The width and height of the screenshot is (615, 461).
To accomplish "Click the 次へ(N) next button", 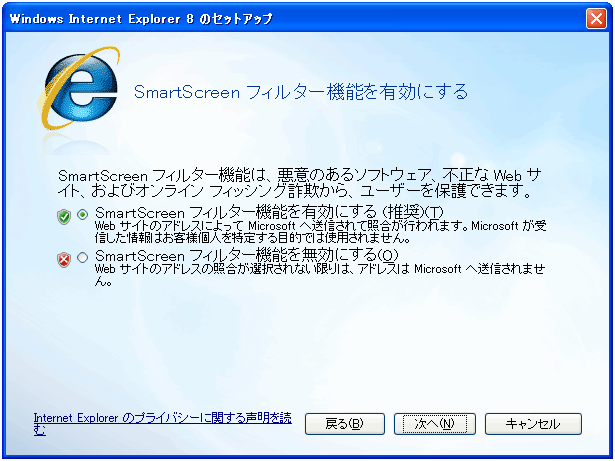I will (435, 424).
